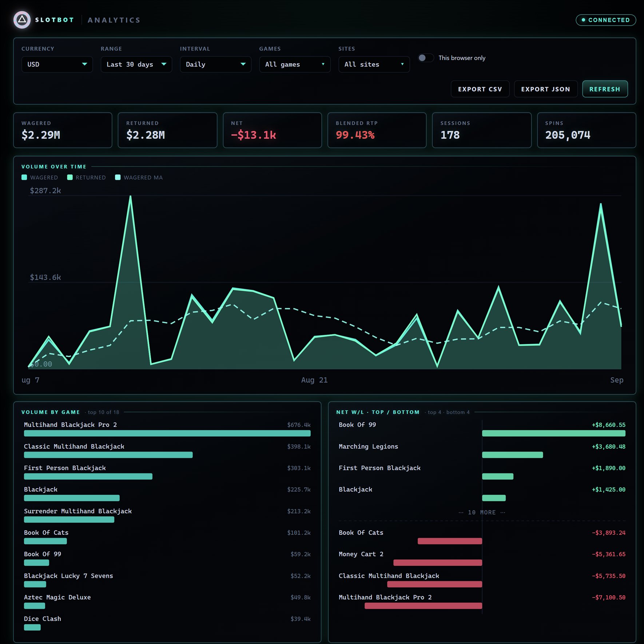Click the Connected status indicator
This screenshot has height=644, width=644.
[605, 20]
